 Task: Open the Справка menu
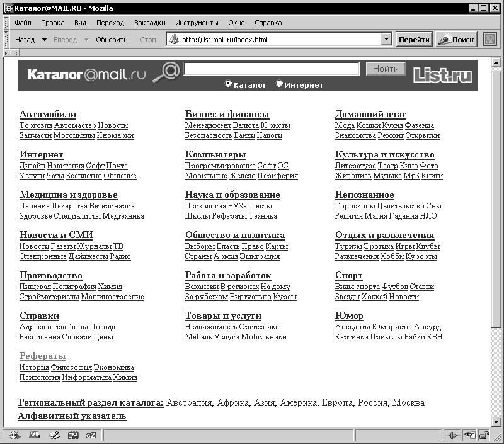click(x=268, y=23)
